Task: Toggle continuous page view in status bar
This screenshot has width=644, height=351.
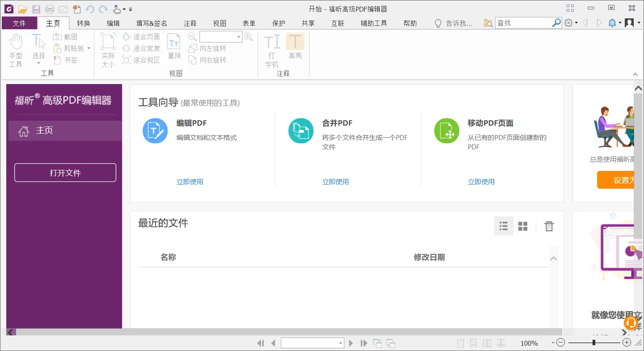Action: click(474, 343)
